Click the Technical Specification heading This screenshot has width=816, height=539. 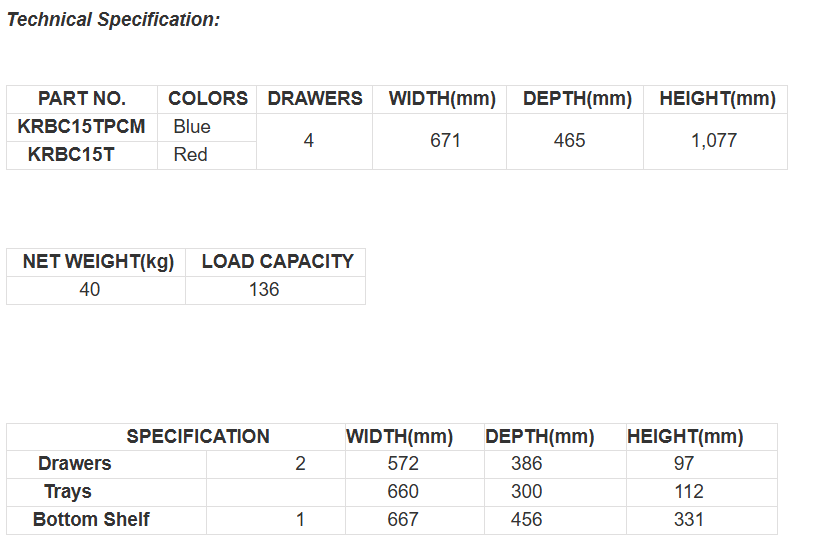tap(113, 20)
